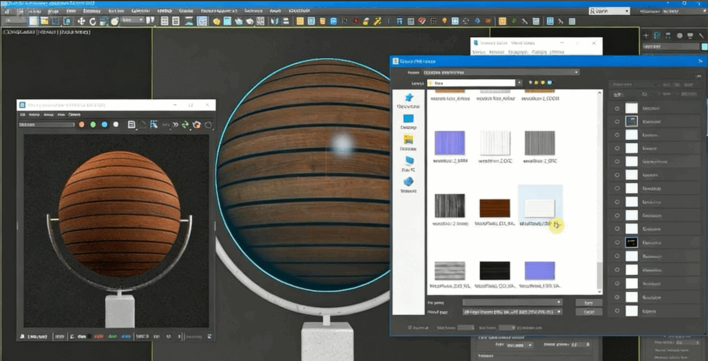
Task: Toggle green channel in frame buffer window
Action: pos(93,125)
